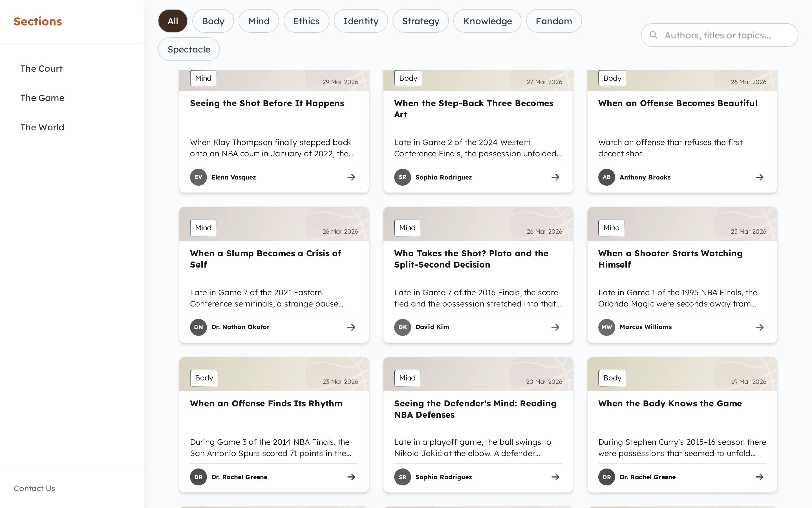Click the 19 Mar 2026 date
The width and height of the screenshot is (812, 508).
point(749,382)
